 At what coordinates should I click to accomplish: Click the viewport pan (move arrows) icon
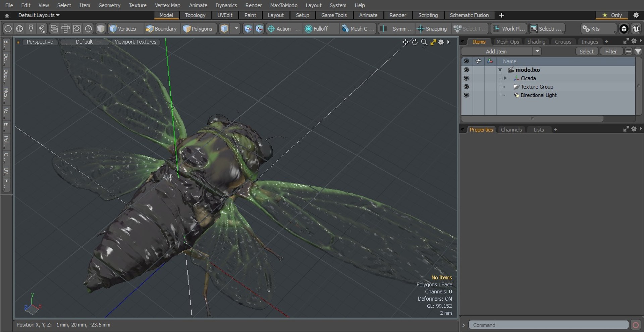[405, 42]
